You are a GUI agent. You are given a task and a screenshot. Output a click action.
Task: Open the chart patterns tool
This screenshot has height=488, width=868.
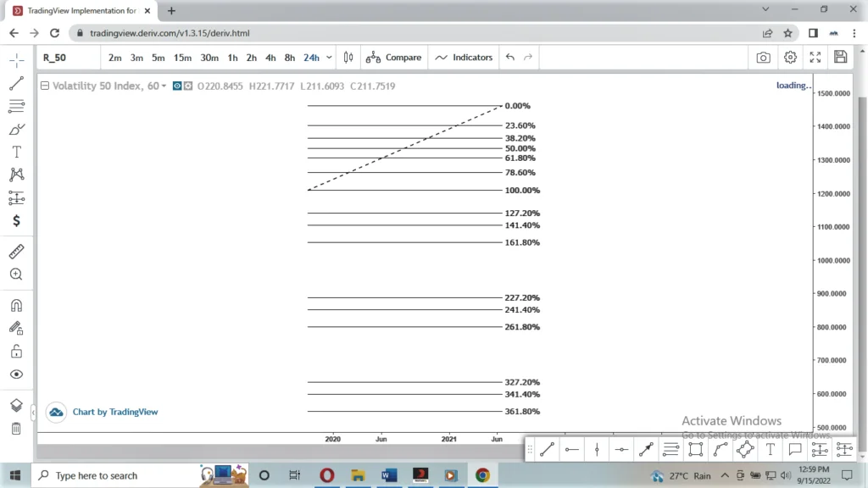click(x=17, y=175)
